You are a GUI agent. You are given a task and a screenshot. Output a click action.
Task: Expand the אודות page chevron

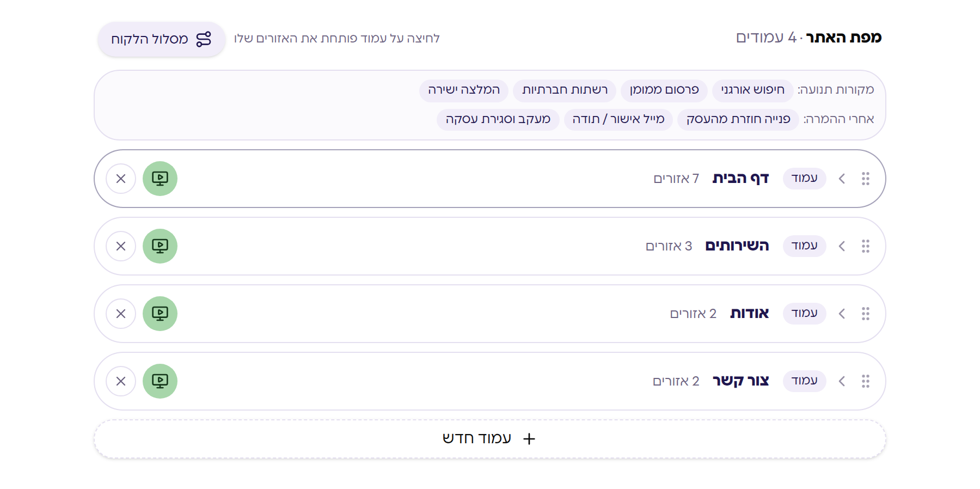pos(842,314)
